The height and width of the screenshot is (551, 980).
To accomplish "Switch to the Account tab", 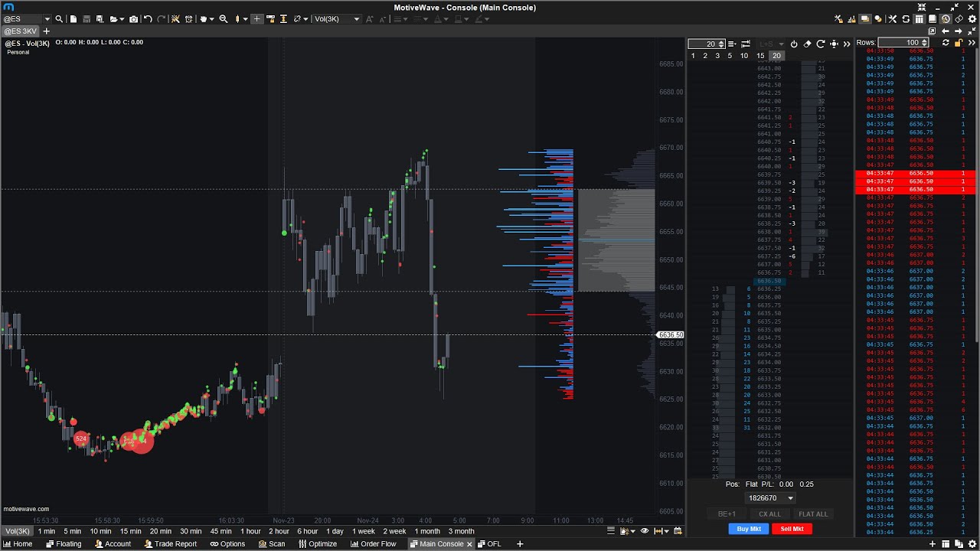I will (x=113, y=544).
